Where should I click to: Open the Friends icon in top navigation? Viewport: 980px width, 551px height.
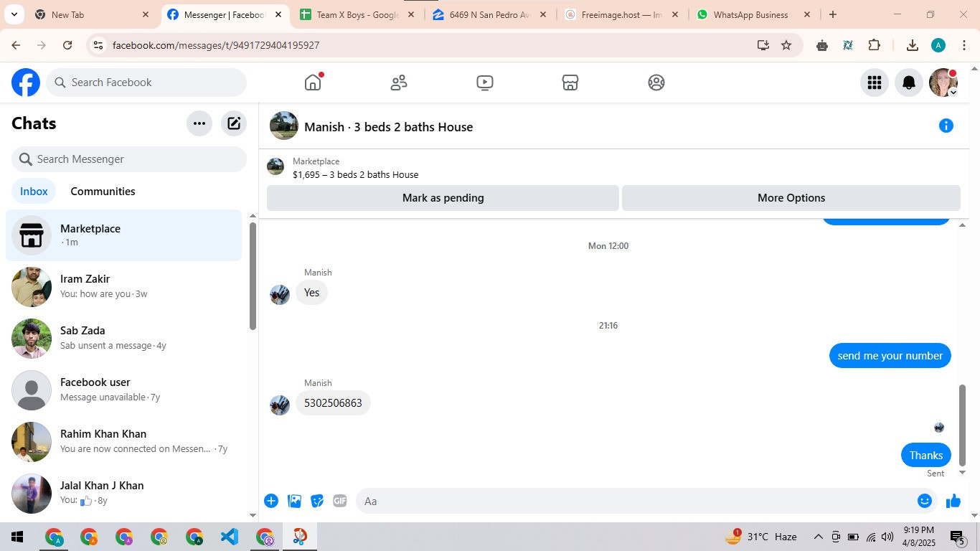[x=399, y=83]
